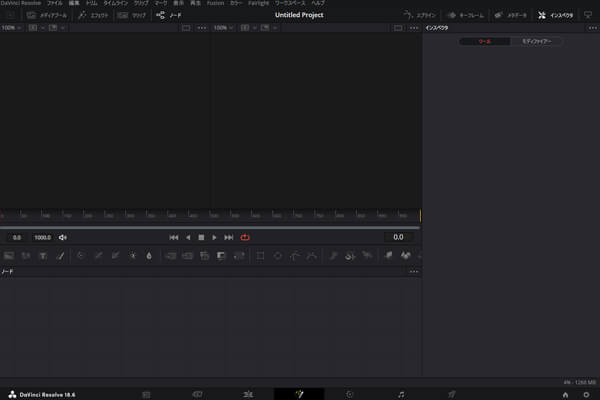This screenshot has width=600, height=400.
Task: Open the メタデータ panel
Action: pyautogui.click(x=510, y=16)
